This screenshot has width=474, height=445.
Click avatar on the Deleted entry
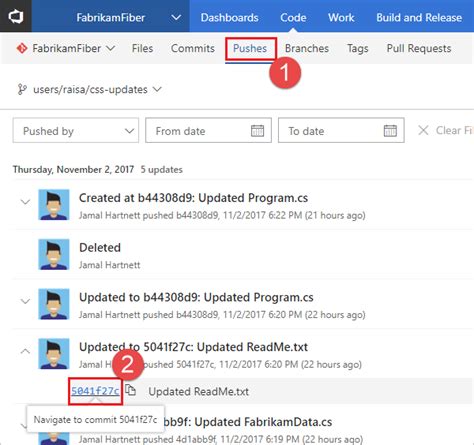click(54, 254)
